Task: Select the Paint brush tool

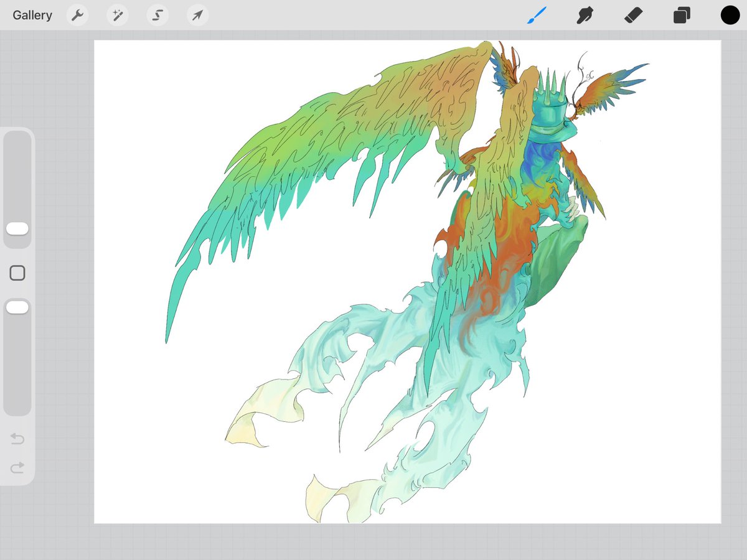Action: (537, 16)
